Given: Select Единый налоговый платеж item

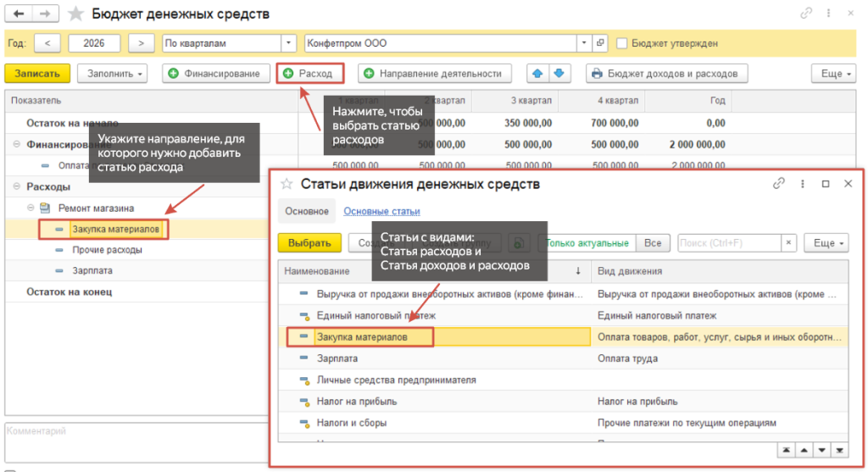Looking at the screenshot, I should coord(376,315).
